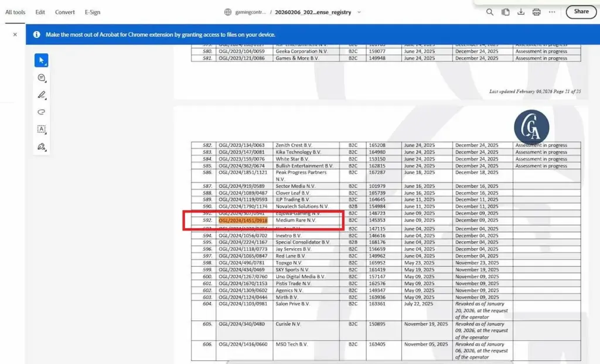Viewport: 600px width, 364px height.
Task: Open the Convert menu
Action: [64, 12]
